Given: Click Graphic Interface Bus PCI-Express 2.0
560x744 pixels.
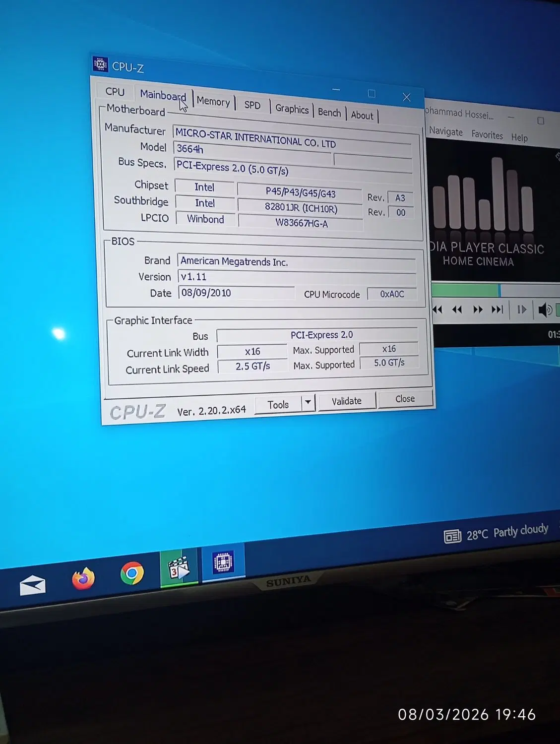Looking at the screenshot, I should 318,335.
